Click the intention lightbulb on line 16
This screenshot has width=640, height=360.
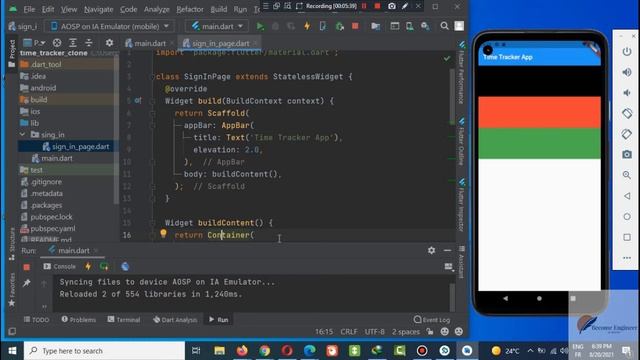coord(163,233)
